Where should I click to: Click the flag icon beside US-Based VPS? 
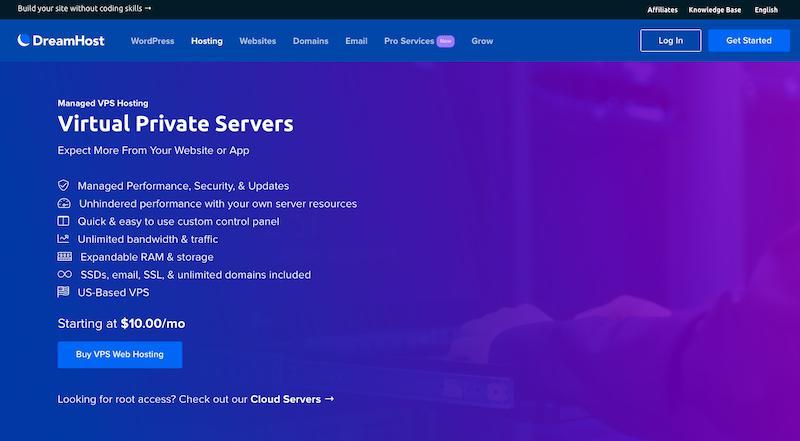63,292
